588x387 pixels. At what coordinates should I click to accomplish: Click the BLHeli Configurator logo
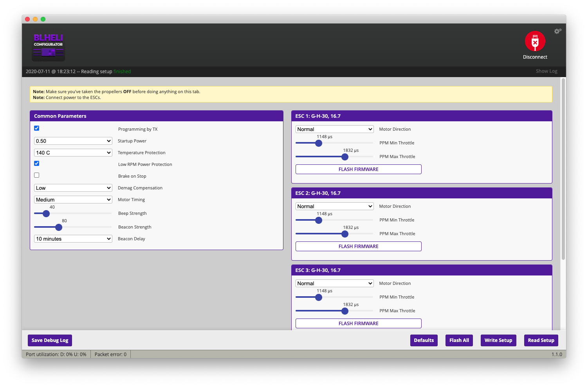pos(48,47)
